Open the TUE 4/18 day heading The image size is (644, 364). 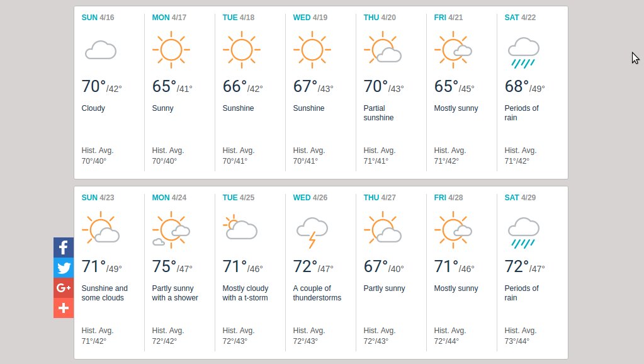click(x=239, y=18)
